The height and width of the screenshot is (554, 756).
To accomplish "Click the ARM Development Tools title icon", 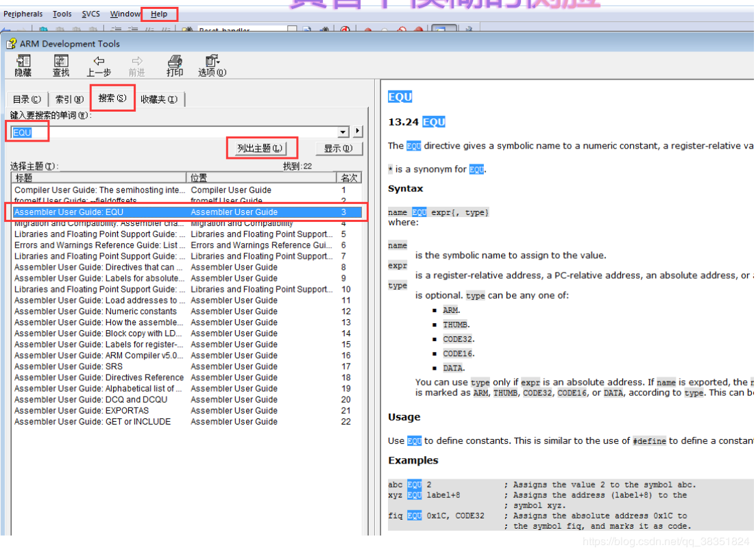I will pos(10,44).
